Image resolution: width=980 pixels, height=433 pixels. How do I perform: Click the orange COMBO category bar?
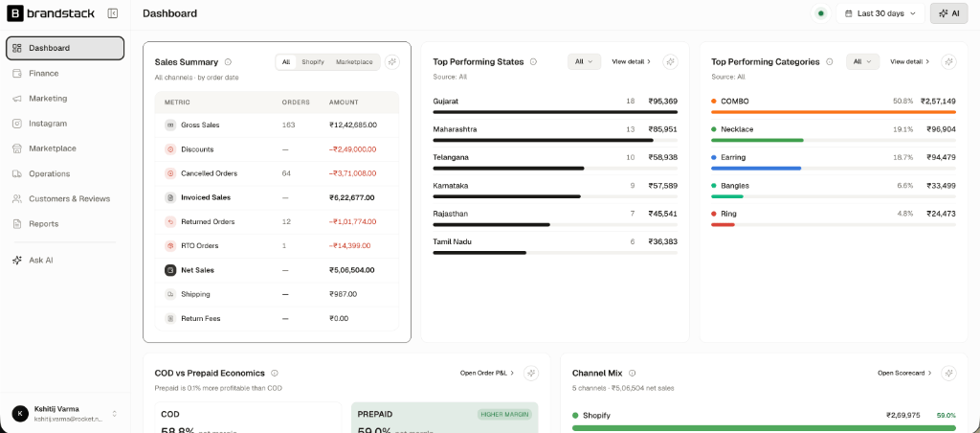coord(834,112)
